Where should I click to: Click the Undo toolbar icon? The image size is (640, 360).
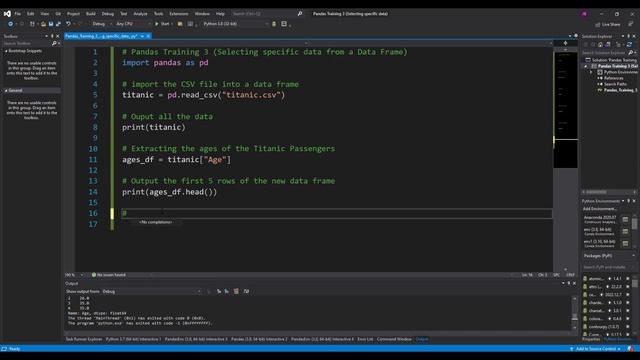coord(68,24)
